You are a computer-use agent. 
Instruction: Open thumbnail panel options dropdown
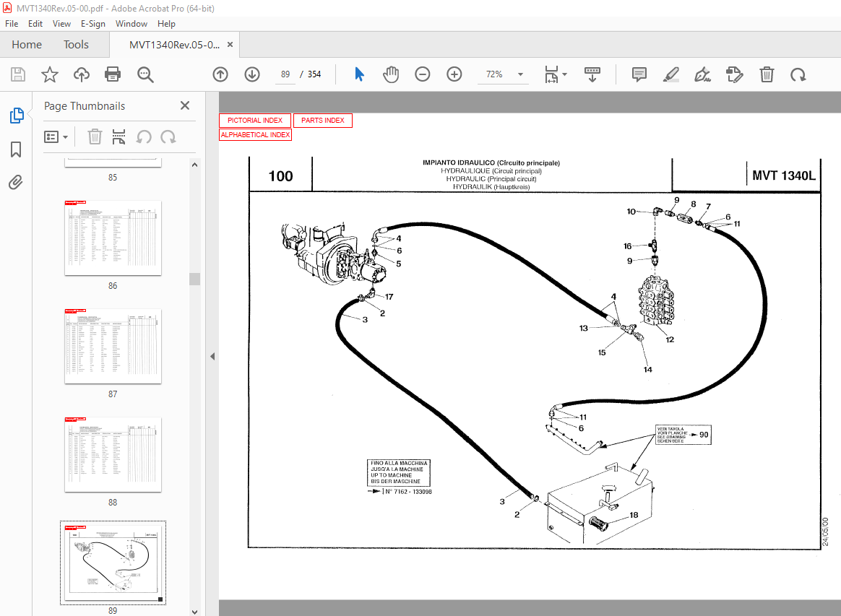tap(56, 137)
